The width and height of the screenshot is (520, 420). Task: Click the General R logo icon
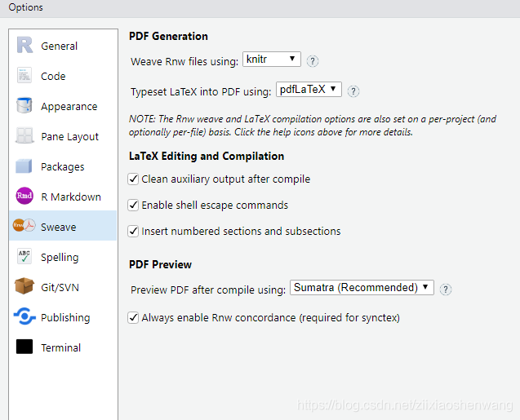(x=24, y=46)
